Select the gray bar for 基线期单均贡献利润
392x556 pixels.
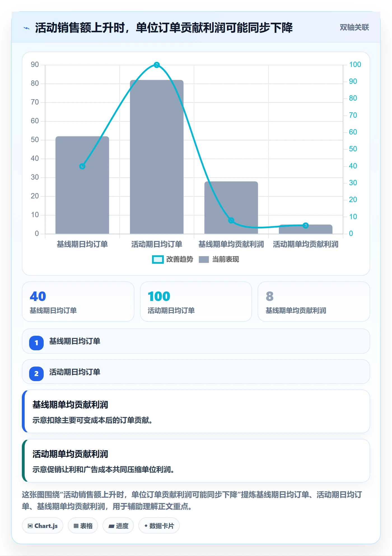[231, 208]
